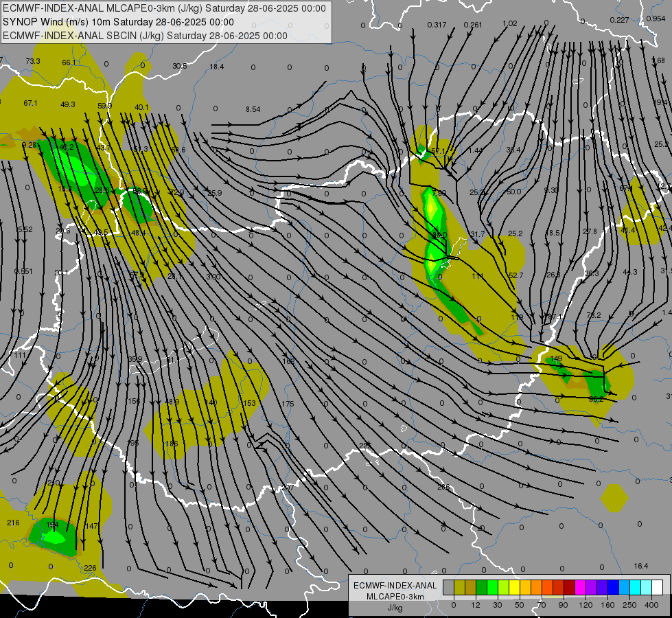The height and width of the screenshot is (618, 672).
Task: Click the map value 210
Action: click(x=53, y=483)
